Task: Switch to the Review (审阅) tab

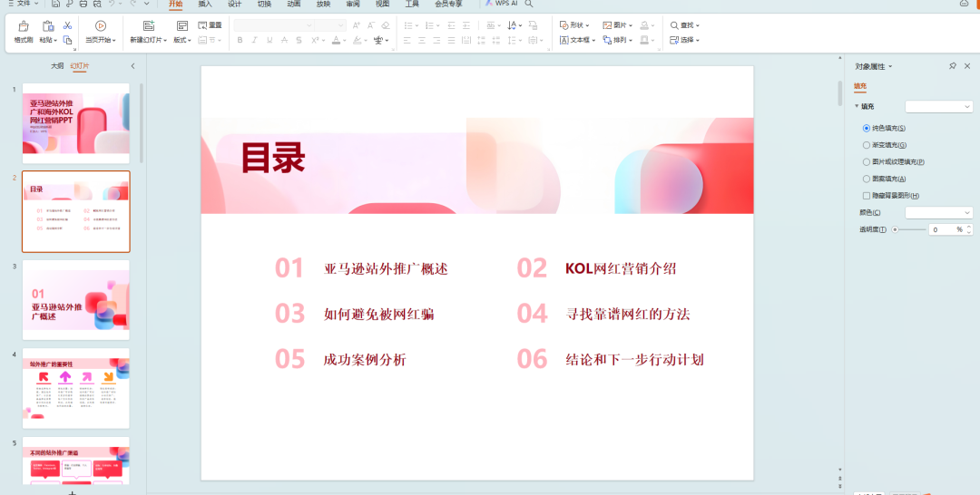Action: (x=353, y=4)
